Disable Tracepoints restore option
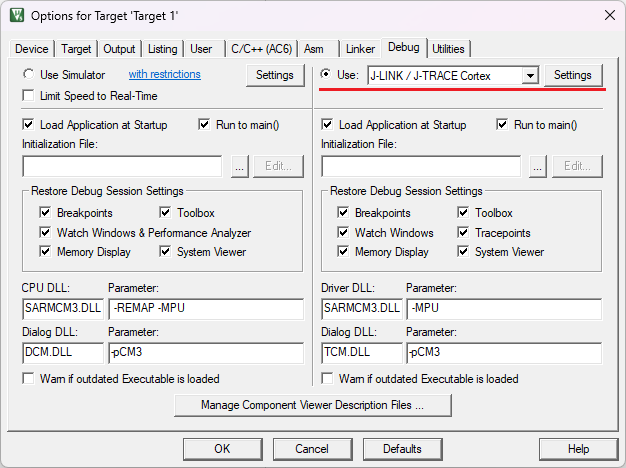The image size is (626, 468). pos(464,233)
